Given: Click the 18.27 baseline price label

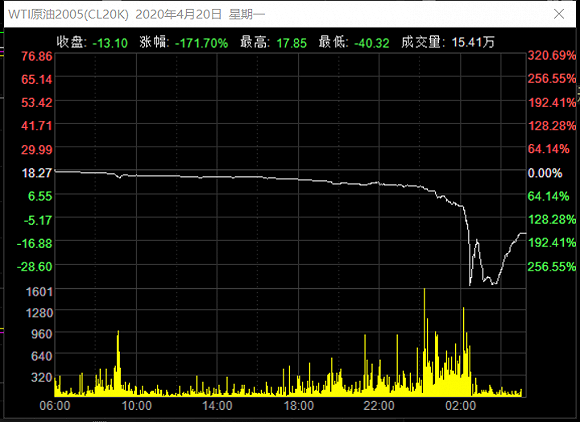Looking at the screenshot, I should 37,173.
